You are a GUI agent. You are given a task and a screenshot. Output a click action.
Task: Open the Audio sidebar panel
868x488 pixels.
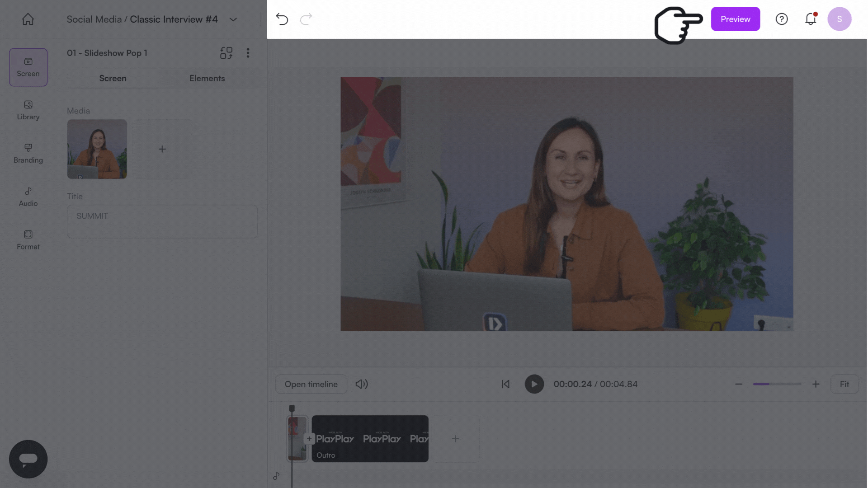click(x=28, y=197)
